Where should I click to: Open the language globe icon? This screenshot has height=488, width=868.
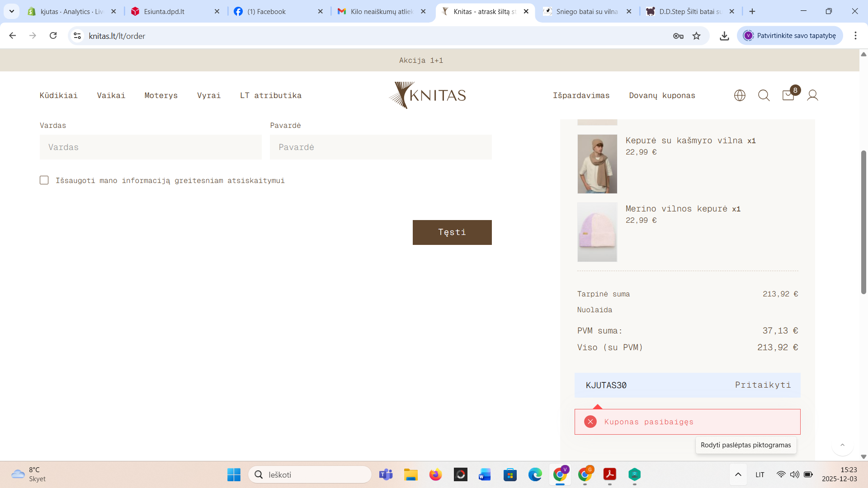(740, 95)
